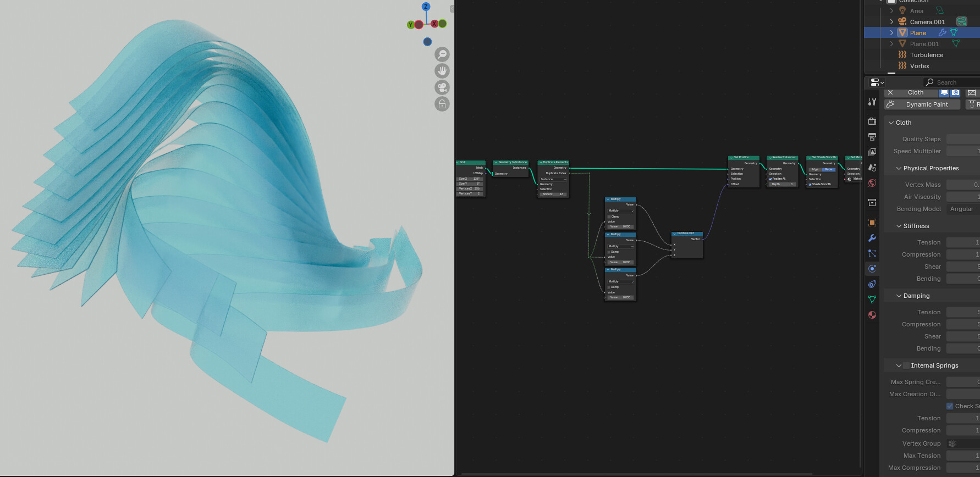This screenshot has width=980, height=477.
Task: Collapse the Cloth panel
Action: point(891,123)
